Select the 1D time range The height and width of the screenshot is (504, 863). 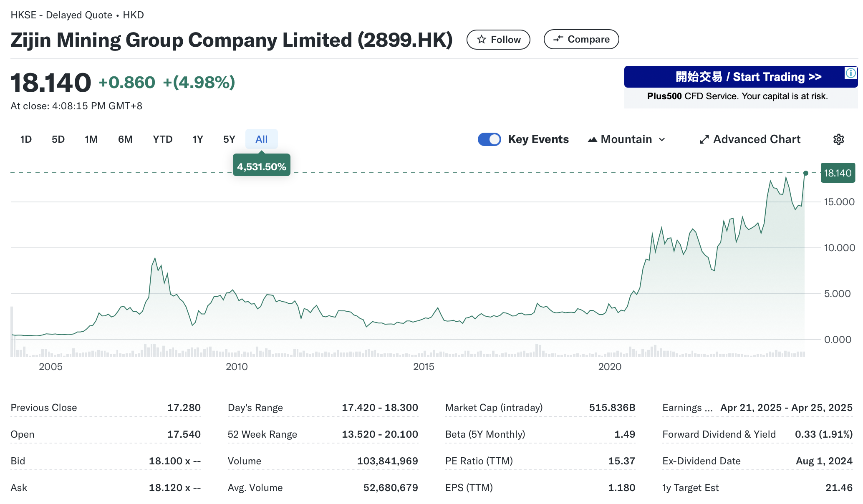click(x=26, y=139)
